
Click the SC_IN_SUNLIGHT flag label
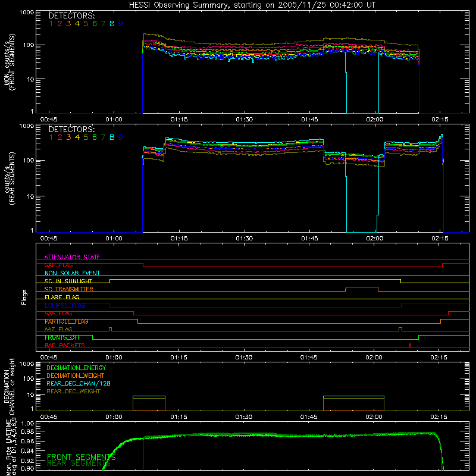tap(68, 281)
